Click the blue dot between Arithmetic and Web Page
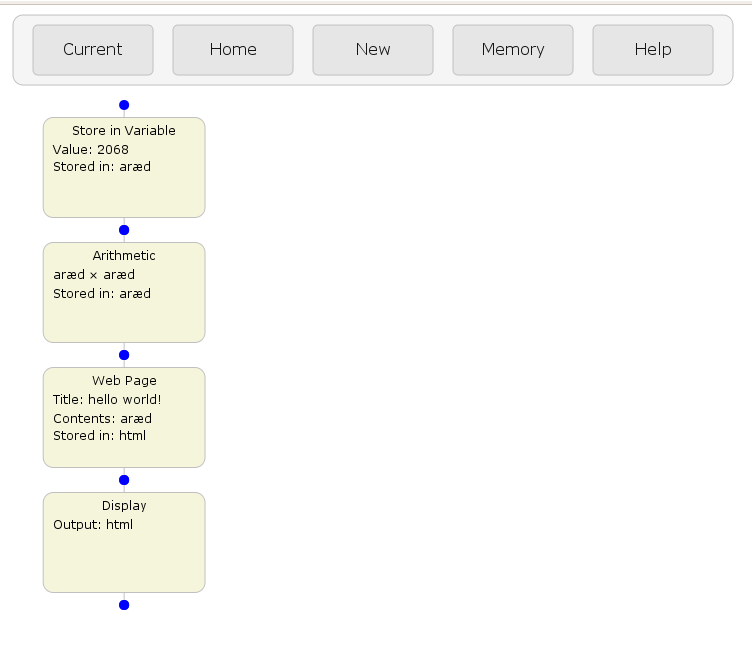The height and width of the screenshot is (647, 752). click(124, 355)
